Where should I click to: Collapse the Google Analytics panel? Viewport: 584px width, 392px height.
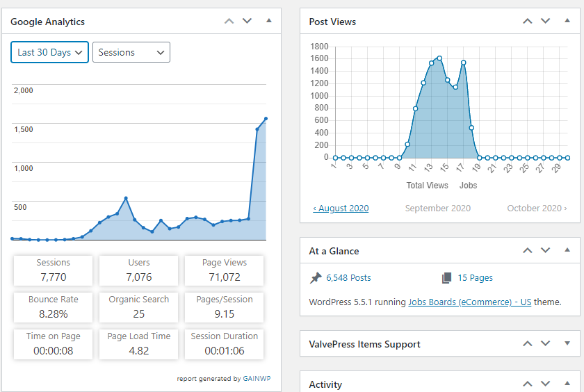pos(269,21)
